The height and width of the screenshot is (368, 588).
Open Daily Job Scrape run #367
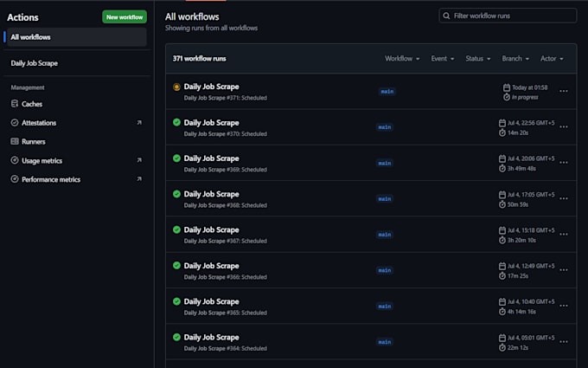211,229
